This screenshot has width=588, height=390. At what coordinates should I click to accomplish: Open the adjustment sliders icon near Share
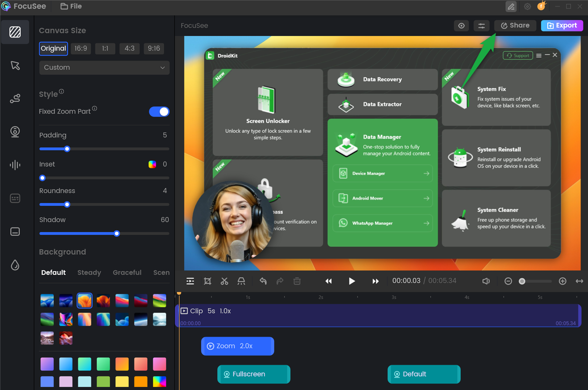pyautogui.click(x=481, y=26)
